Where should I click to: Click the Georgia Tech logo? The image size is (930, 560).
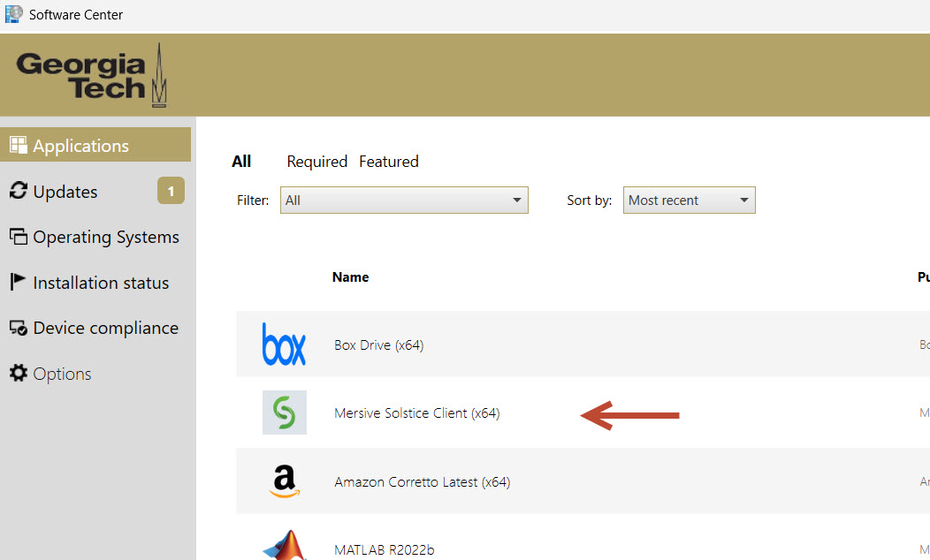[92, 75]
